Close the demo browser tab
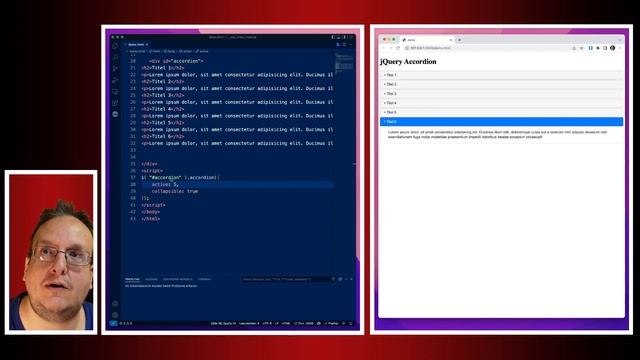 451,40
